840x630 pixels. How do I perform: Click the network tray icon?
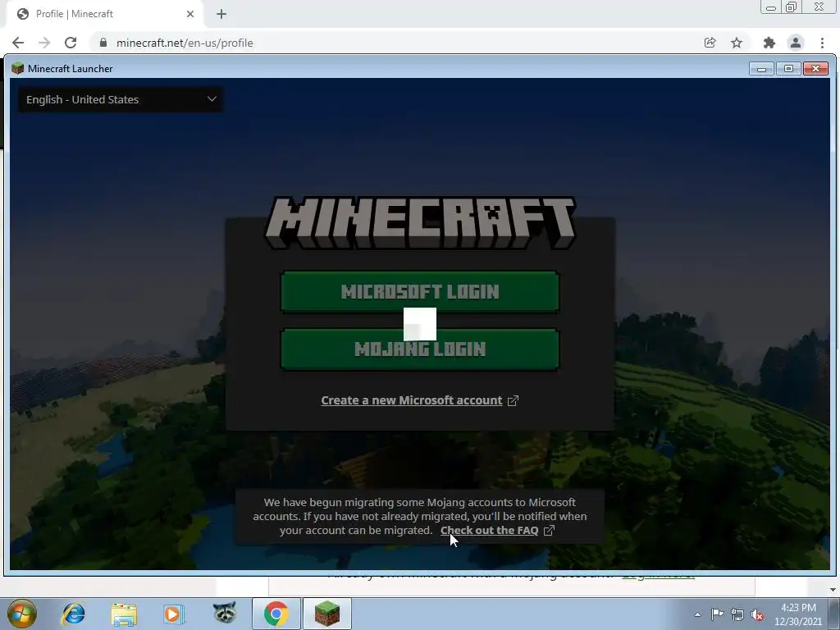click(737, 614)
